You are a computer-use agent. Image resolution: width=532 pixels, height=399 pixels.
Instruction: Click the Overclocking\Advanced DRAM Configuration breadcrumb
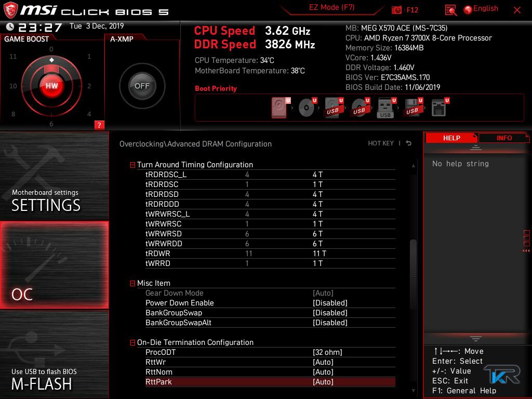[195, 144]
